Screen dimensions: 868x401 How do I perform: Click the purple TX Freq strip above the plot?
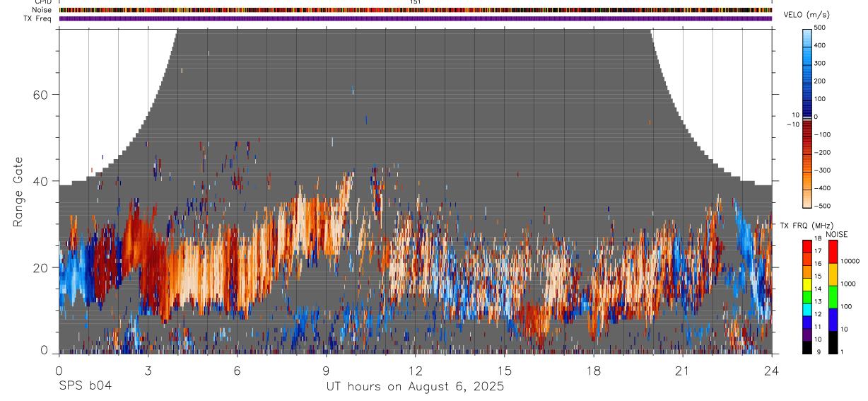click(x=416, y=18)
